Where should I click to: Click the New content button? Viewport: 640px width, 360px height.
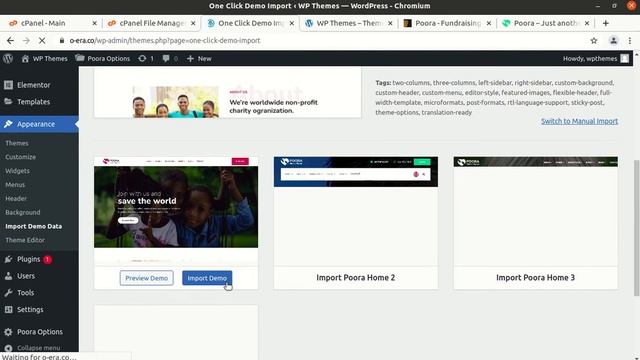[x=199, y=58]
